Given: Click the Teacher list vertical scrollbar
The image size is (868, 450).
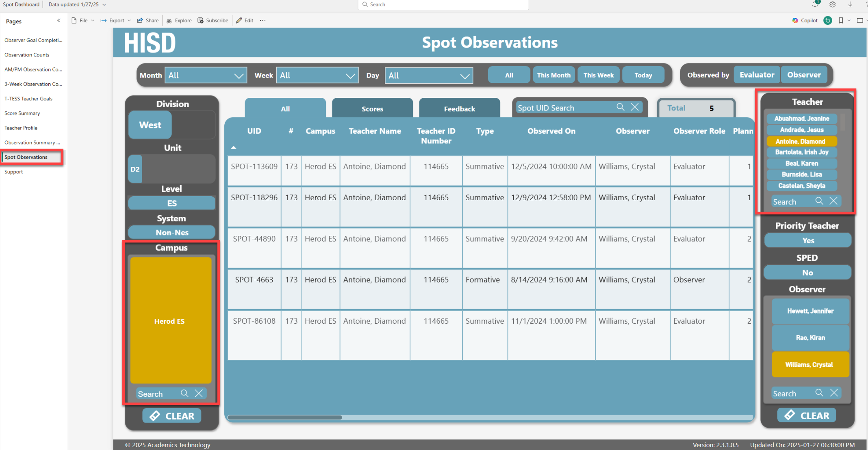Looking at the screenshot, I should (842, 122).
